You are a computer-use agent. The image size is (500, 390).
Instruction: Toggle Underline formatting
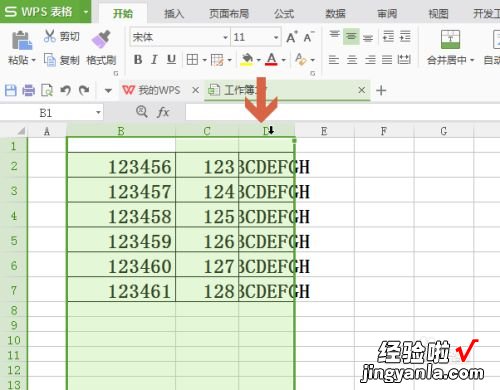pyautogui.click(x=171, y=60)
